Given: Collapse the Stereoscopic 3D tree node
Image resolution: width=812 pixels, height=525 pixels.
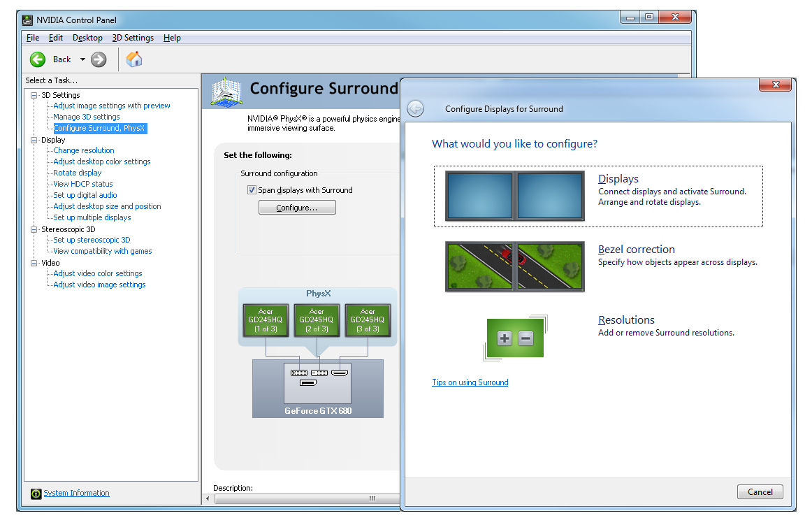Looking at the screenshot, I should (34, 229).
